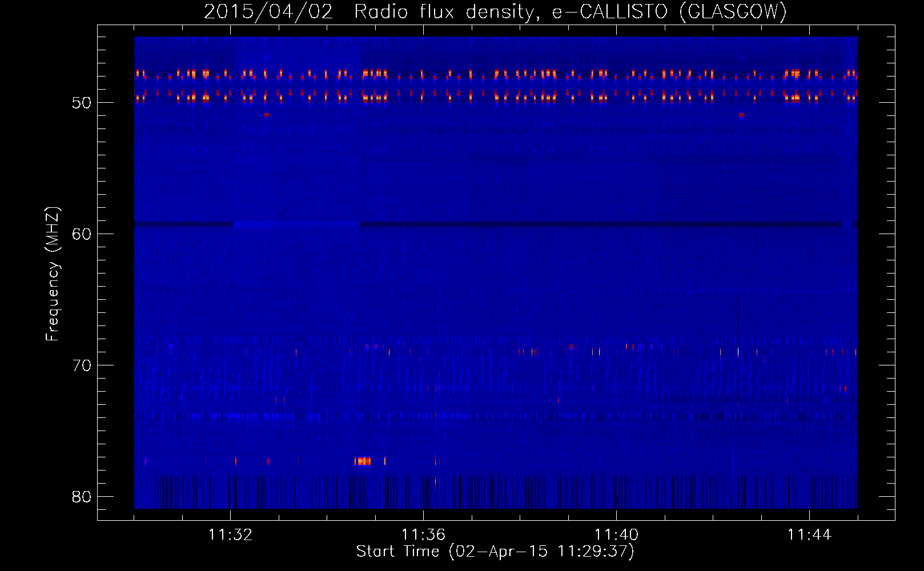The height and width of the screenshot is (571, 924).
Task: Click the dark horizontal band near 59 MHz
Action: click(496, 224)
